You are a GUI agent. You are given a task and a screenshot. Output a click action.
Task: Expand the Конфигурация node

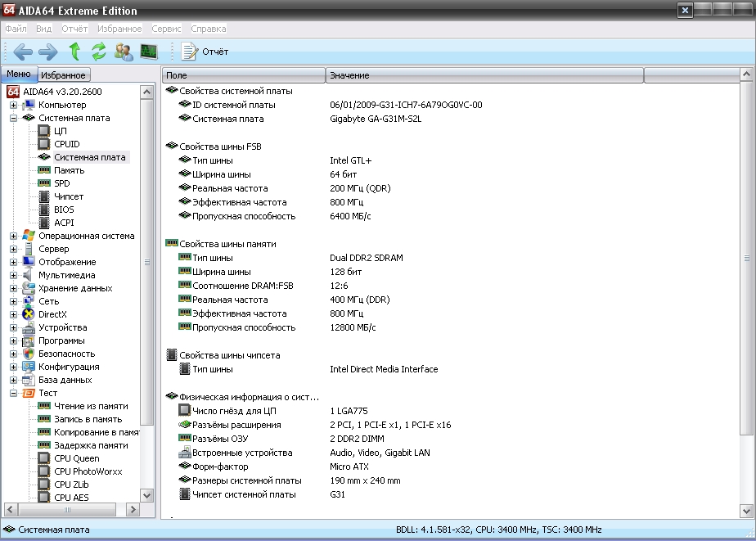click(13, 367)
